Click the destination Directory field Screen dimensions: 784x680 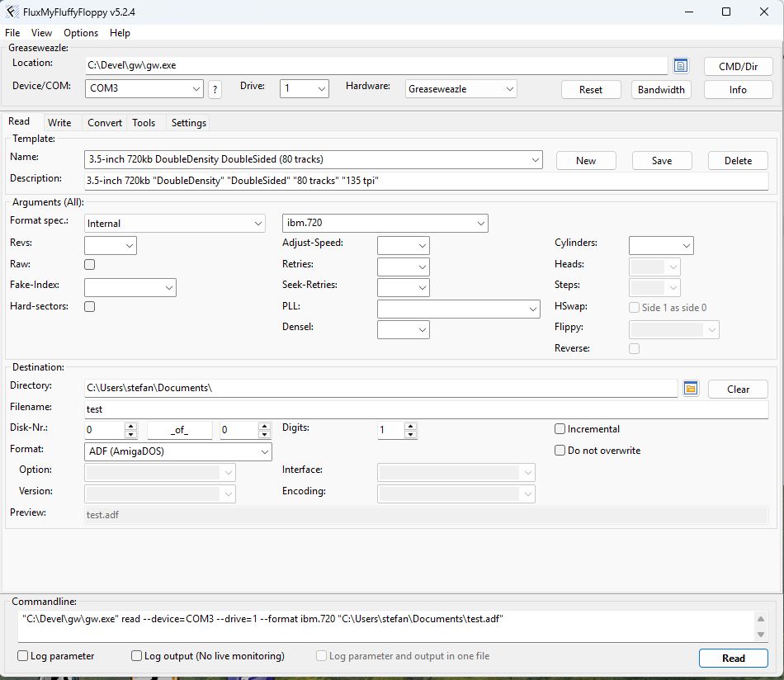381,388
